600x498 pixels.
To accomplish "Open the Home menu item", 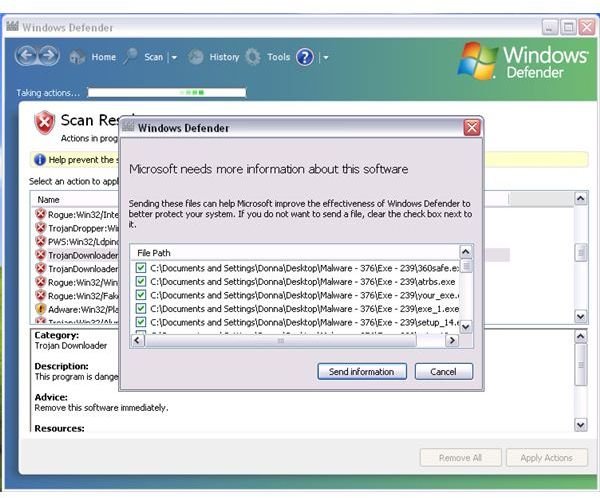I will coord(103,57).
